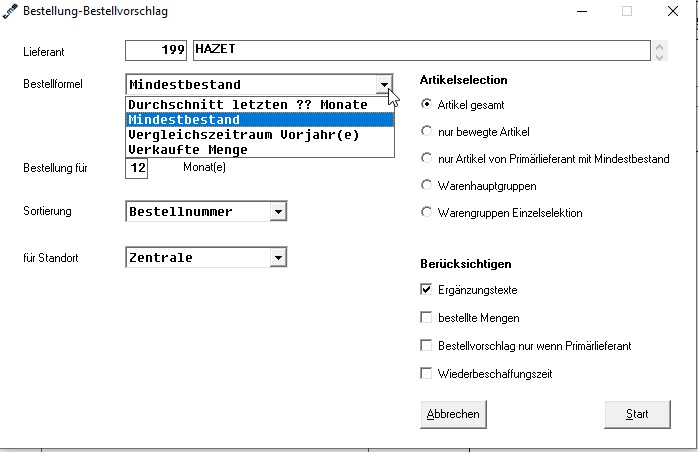Click the Bestellung für months field
Image resolution: width=698 pixels, height=452 pixels.
(137, 168)
